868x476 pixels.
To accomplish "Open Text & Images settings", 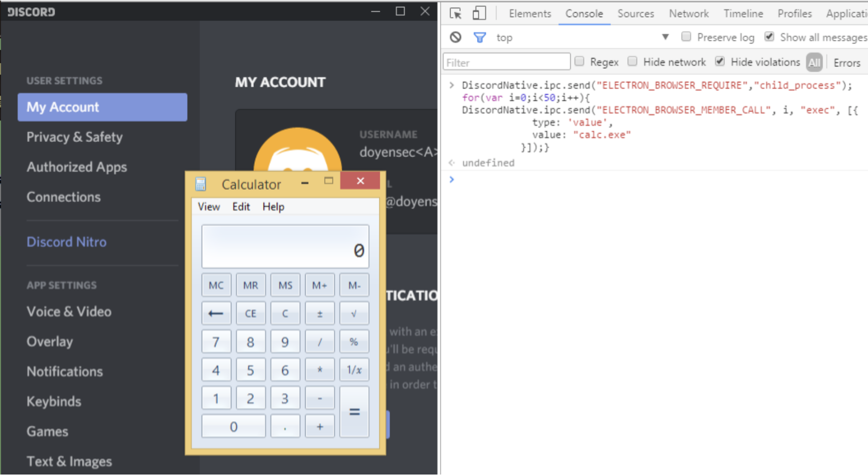I will [69, 462].
